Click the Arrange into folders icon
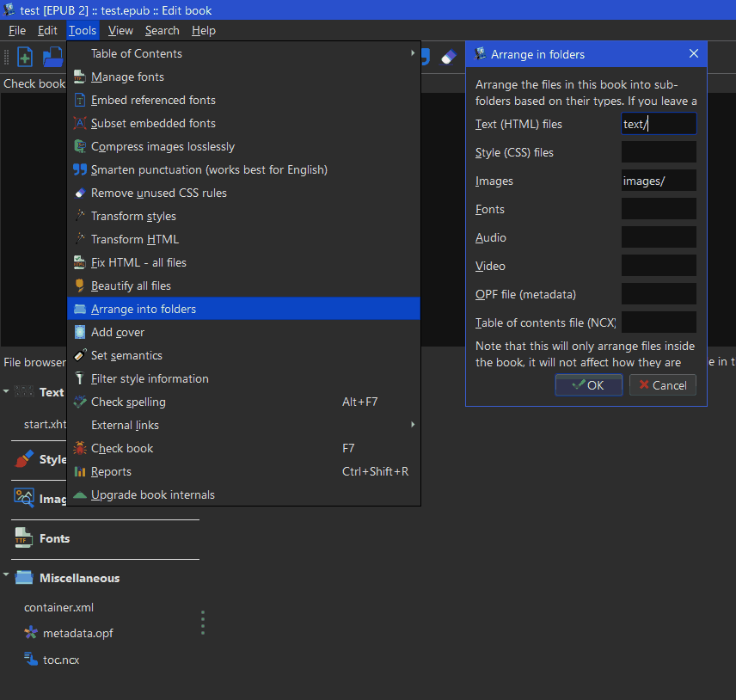 80,309
